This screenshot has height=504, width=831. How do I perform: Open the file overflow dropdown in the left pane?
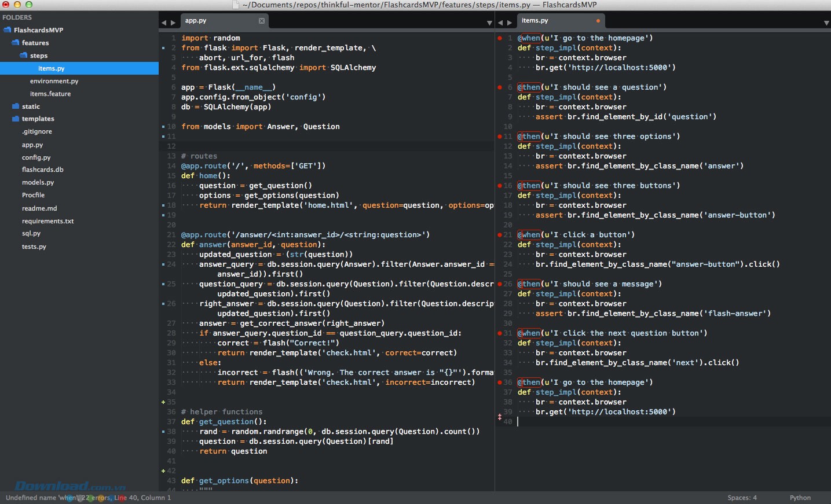click(489, 22)
